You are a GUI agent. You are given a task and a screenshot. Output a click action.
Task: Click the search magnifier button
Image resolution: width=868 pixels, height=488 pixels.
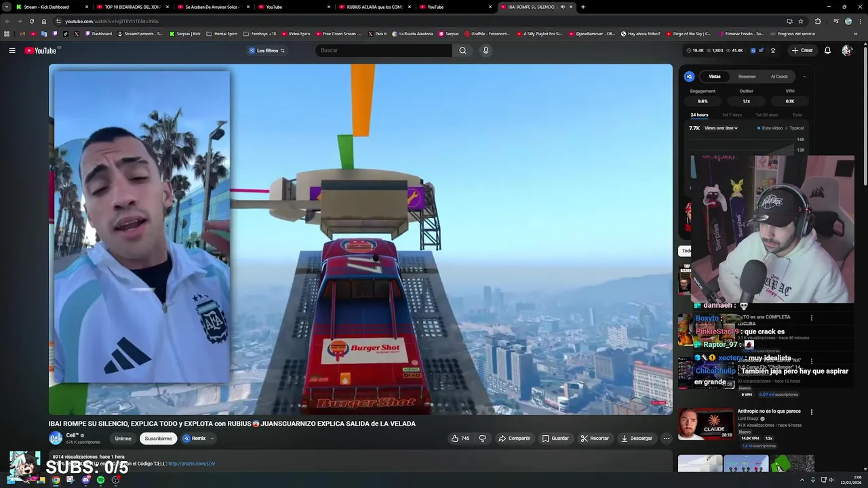pos(462,50)
